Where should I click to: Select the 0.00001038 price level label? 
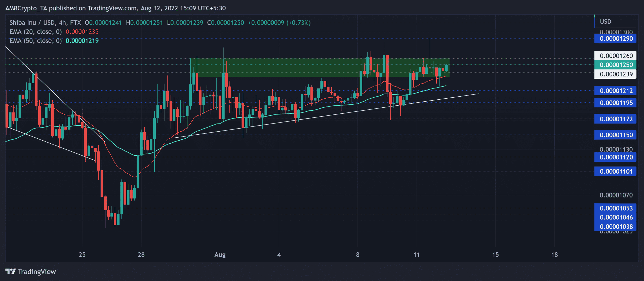coord(615,227)
